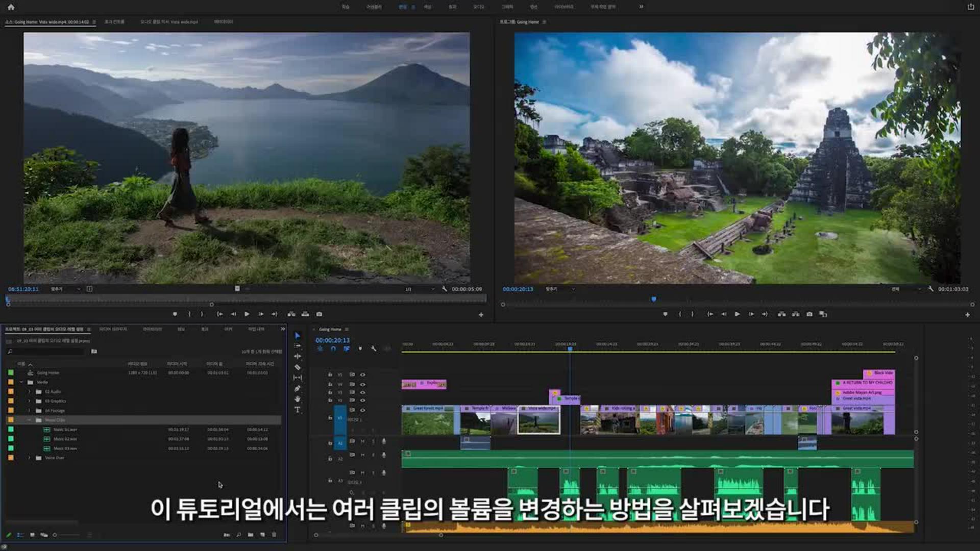Viewport: 980px width, 551px height.
Task: Open Project panel tab overflow chevron
Action: pyautogui.click(x=282, y=329)
